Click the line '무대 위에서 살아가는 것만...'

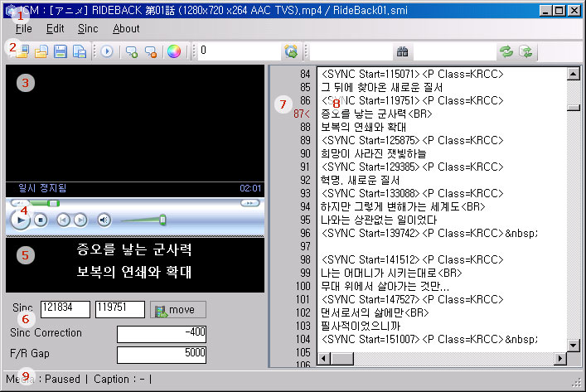pyautogui.click(x=385, y=286)
